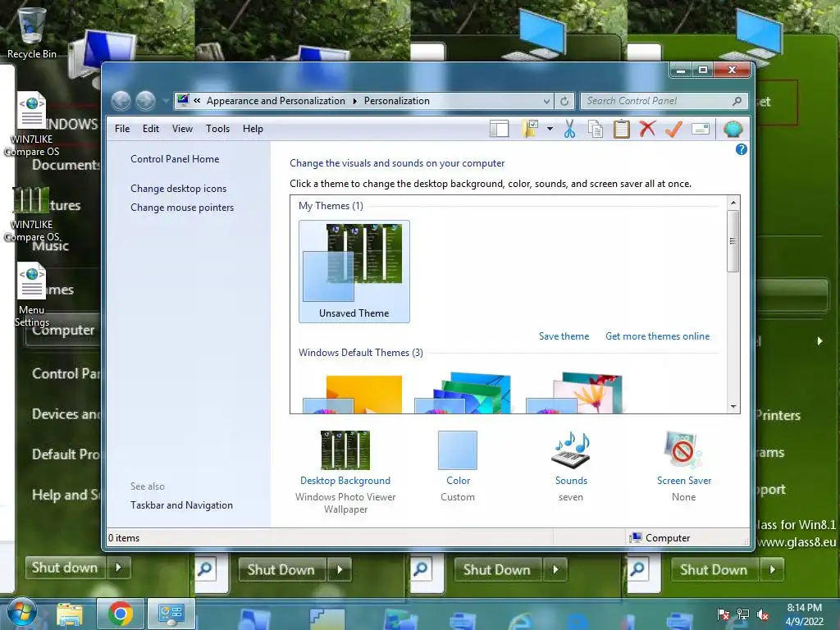Click Get more themes online
This screenshot has height=630, width=840.
pyautogui.click(x=657, y=336)
